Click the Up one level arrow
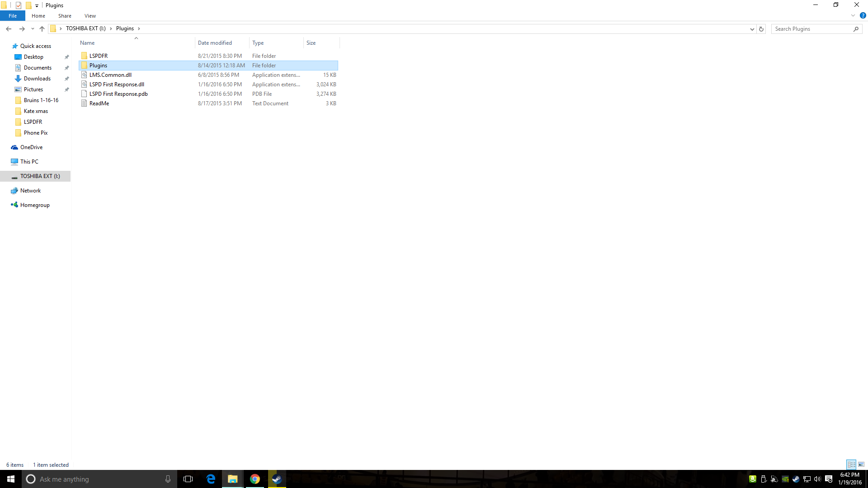 click(x=42, y=29)
